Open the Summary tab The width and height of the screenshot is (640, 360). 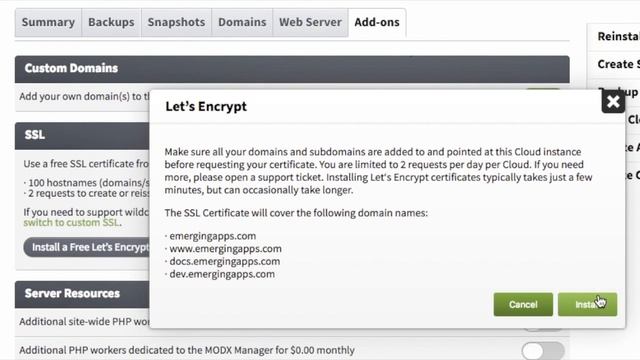click(48, 22)
